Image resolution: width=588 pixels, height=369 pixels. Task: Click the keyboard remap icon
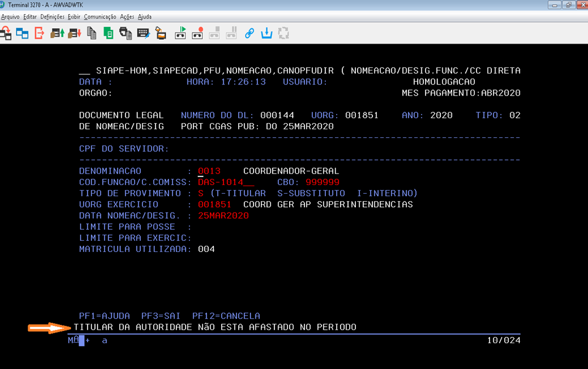(x=143, y=33)
